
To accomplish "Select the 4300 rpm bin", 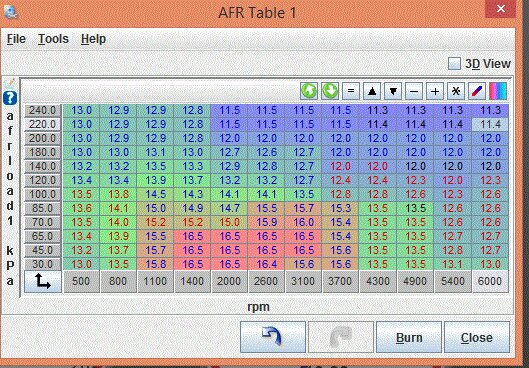I will coord(378,281).
